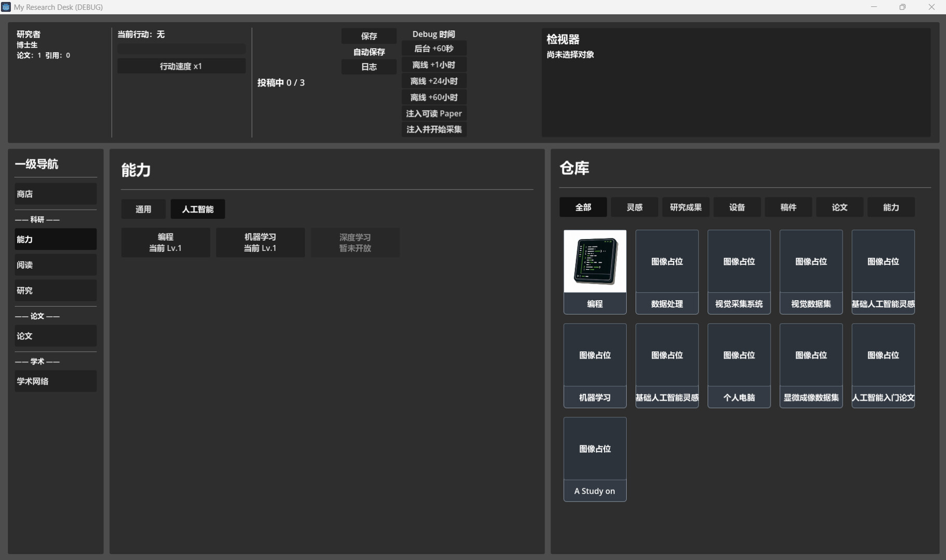This screenshot has height=560, width=946.
Task: Open the 日志 log button
Action: [369, 66]
